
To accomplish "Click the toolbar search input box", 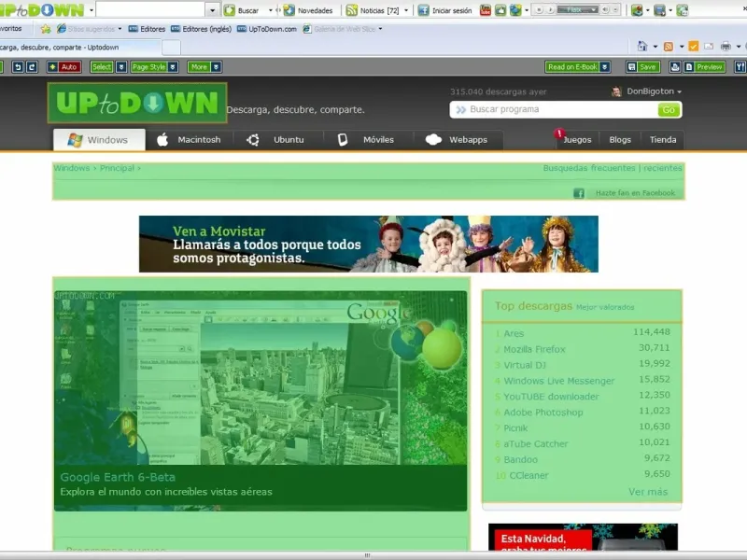I will click(x=151, y=10).
